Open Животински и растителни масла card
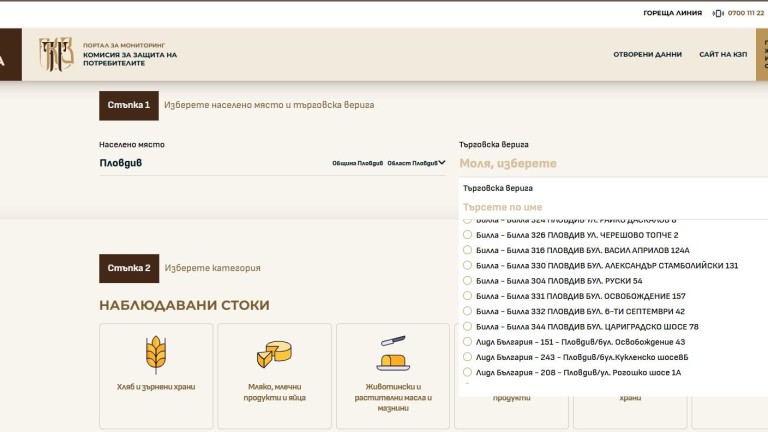The image size is (768, 432). click(393, 376)
